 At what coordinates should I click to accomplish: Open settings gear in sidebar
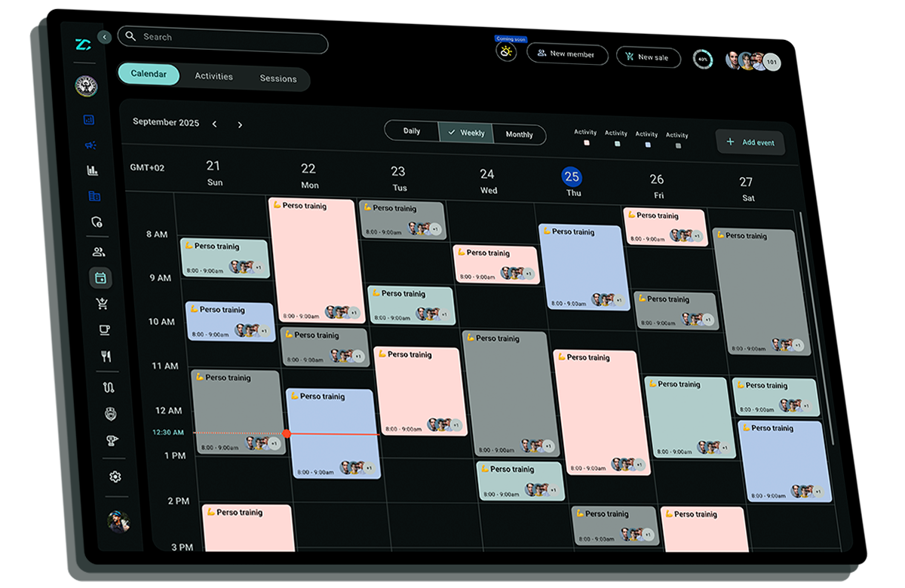[x=115, y=476]
